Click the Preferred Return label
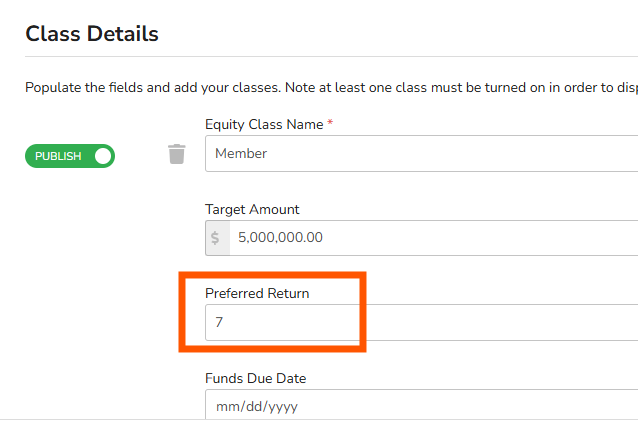The width and height of the screenshot is (638, 440). coord(257,294)
